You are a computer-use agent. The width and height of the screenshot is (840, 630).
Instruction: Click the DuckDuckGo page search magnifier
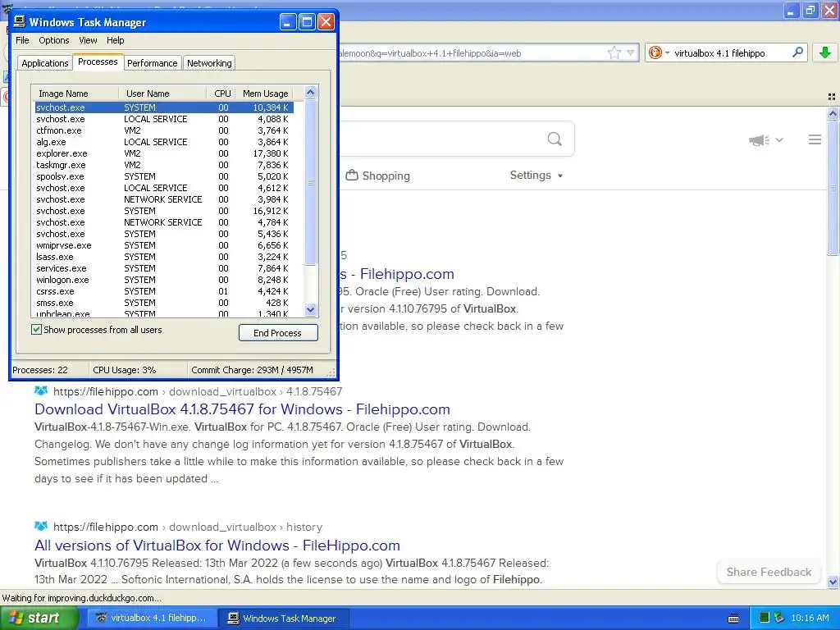click(x=555, y=139)
